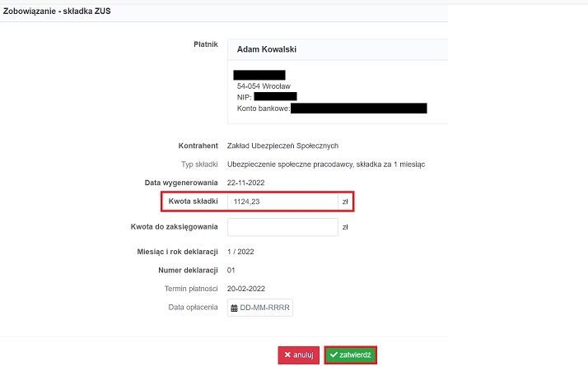Click the zł unit beside Kwota do zaksięgowania

coord(345,227)
